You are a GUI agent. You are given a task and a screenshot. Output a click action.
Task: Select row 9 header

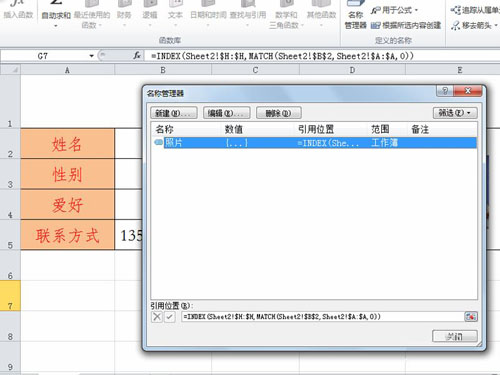coord(10,357)
